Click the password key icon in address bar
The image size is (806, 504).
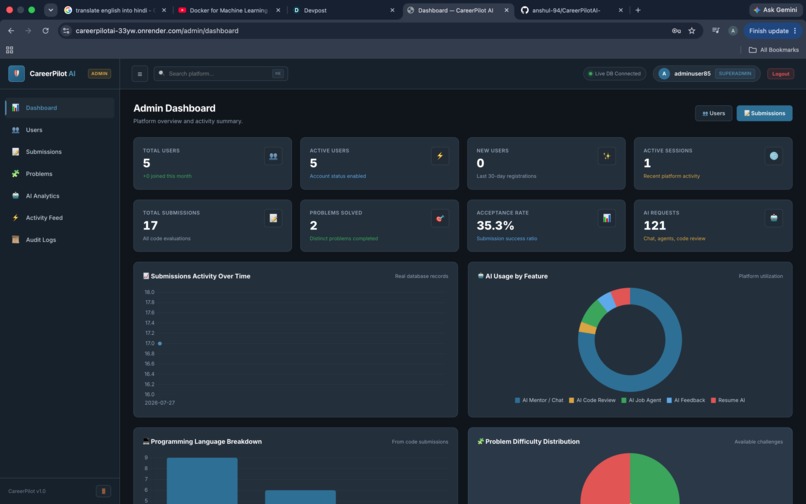pos(676,31)
